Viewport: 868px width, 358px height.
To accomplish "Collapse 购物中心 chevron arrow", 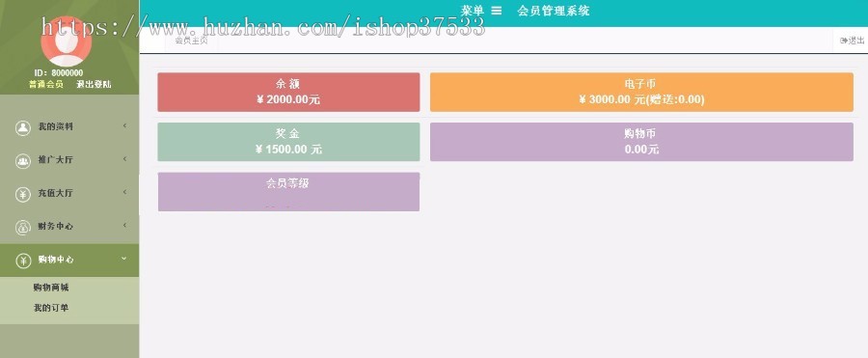I will click(x=124, y=259).
